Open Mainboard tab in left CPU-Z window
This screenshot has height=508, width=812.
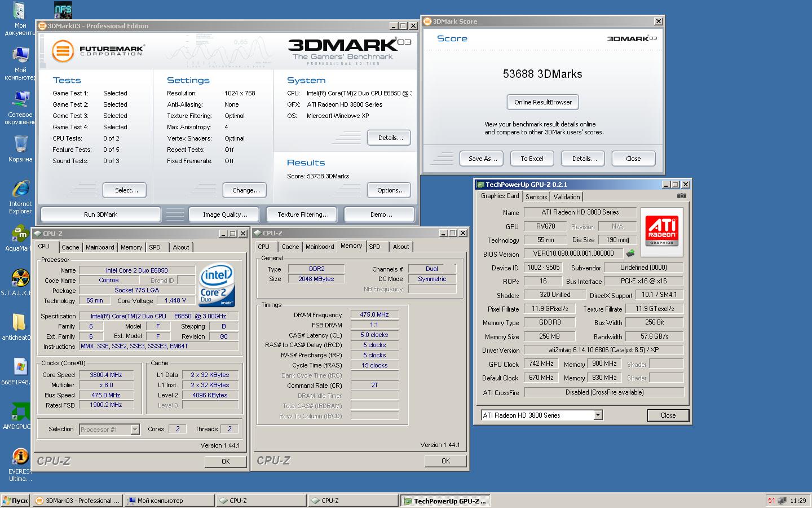tap(100, 247)
